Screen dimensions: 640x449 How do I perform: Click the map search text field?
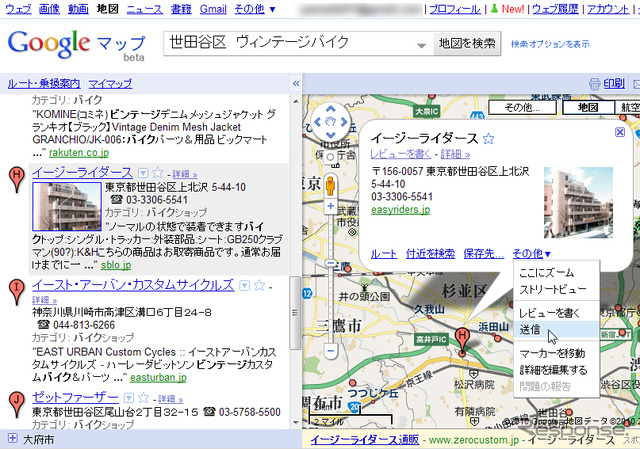point(298,43)
